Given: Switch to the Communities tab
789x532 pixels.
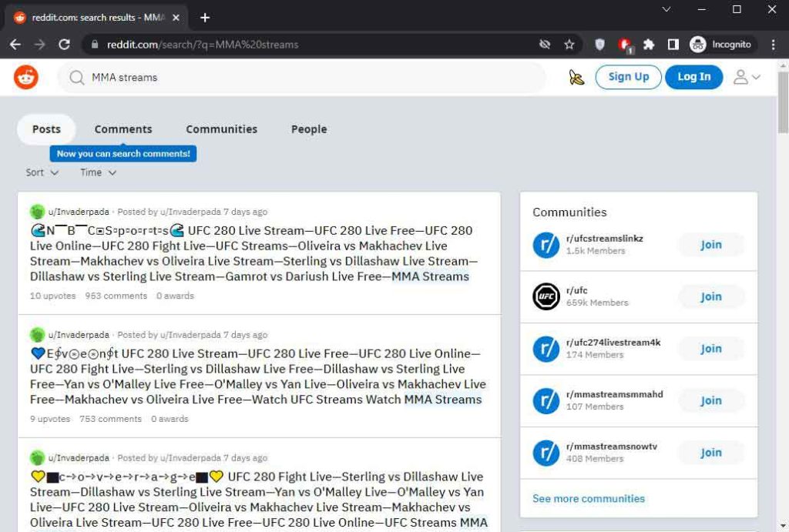Looking at the screenshot, I should (x=221, y=129).
